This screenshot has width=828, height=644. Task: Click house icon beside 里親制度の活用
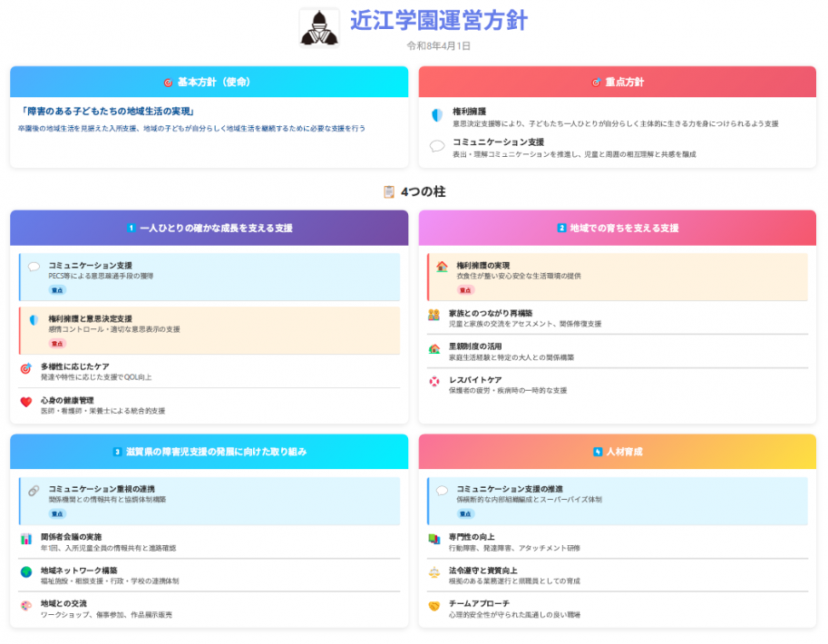coord(434,348)
